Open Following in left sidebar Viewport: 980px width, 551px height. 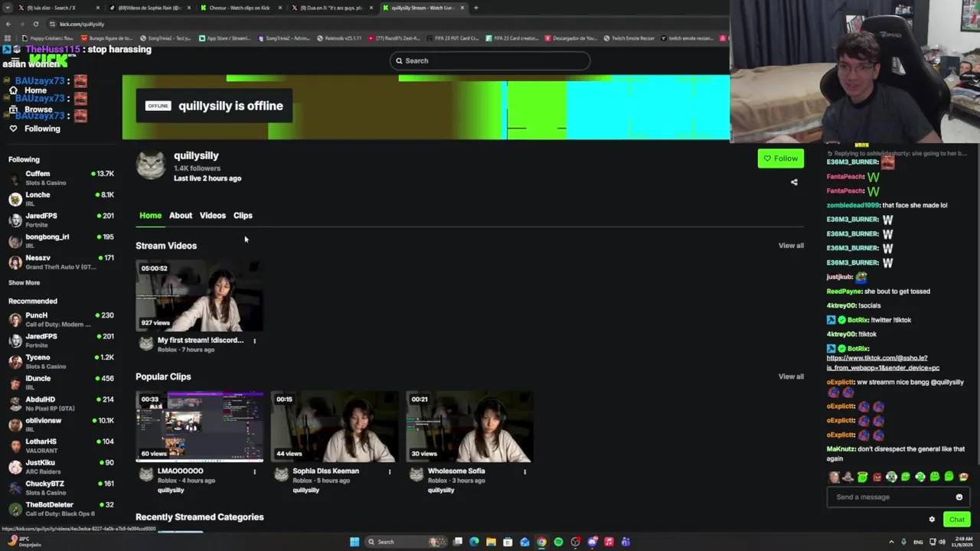[42, 129]
